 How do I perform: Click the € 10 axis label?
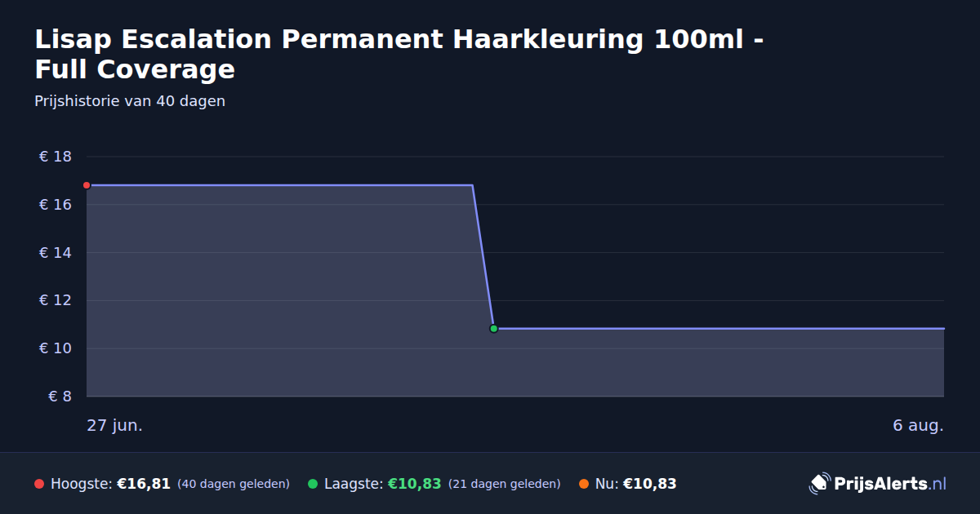[56, 348]
